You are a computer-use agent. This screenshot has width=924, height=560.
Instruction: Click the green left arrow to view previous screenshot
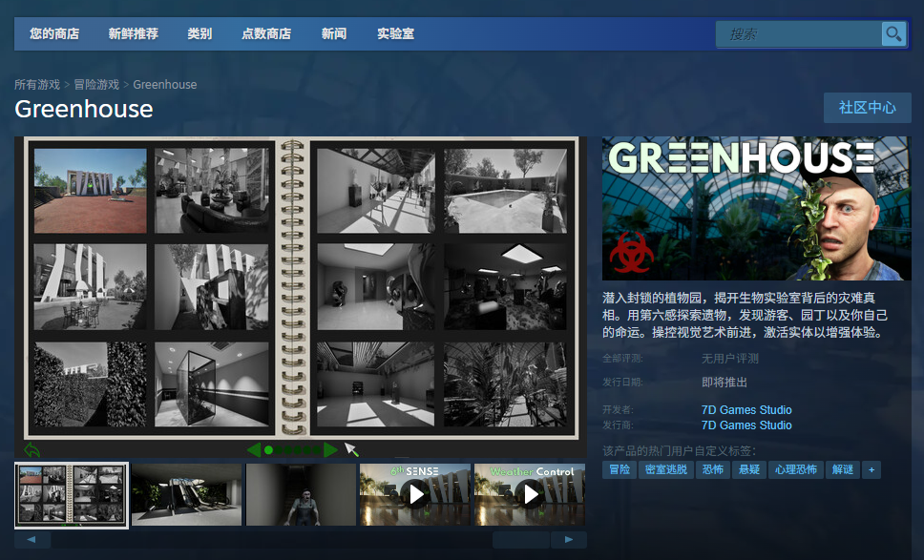point(254,449)
